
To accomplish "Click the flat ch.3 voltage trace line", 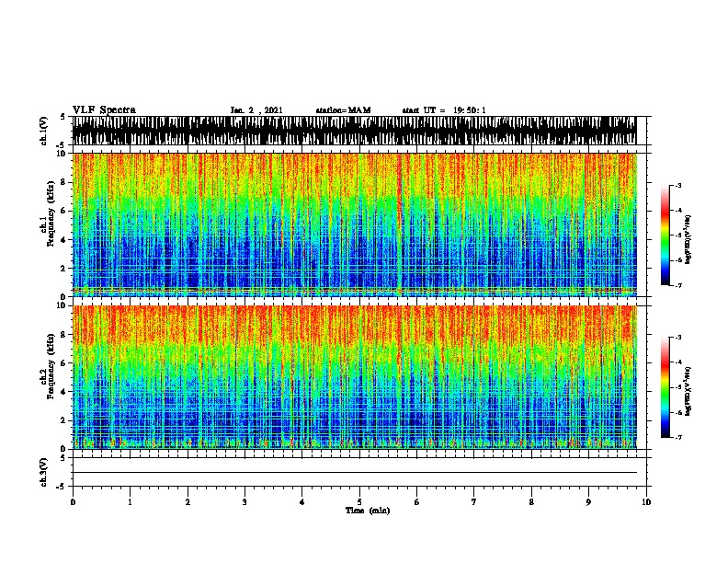I will click(354, 473).
